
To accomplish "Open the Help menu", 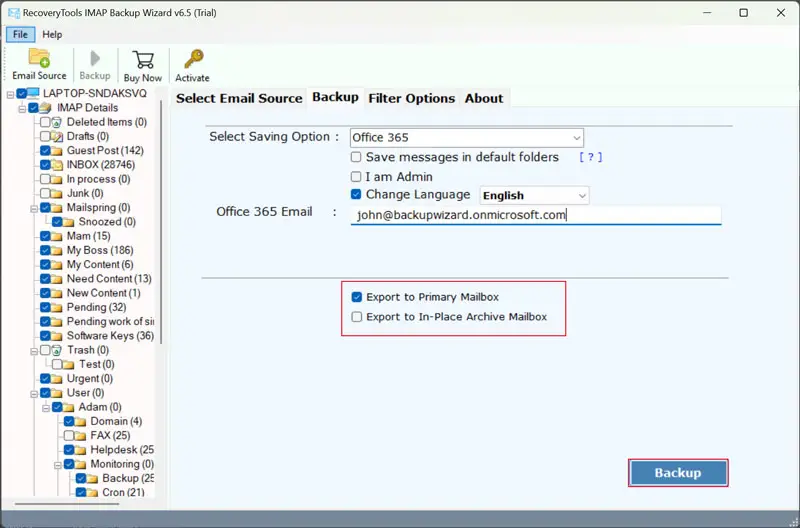I will pos(51,34).
